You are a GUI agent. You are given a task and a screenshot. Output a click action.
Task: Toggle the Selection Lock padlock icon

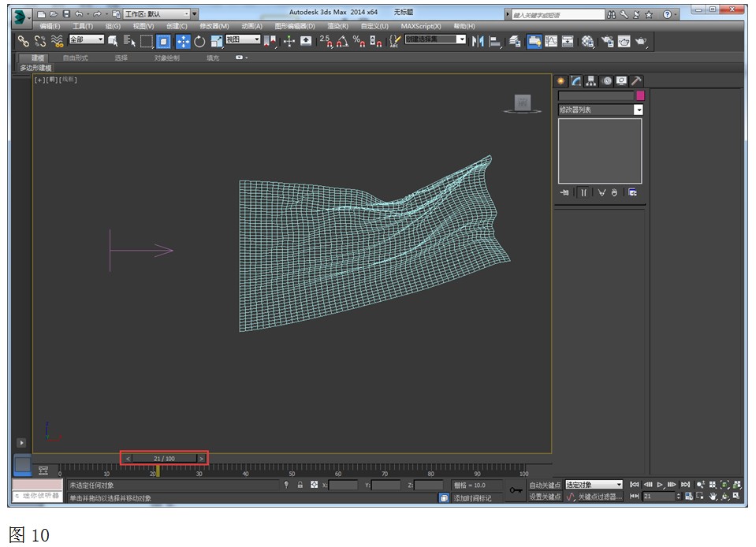coord(300,485)
